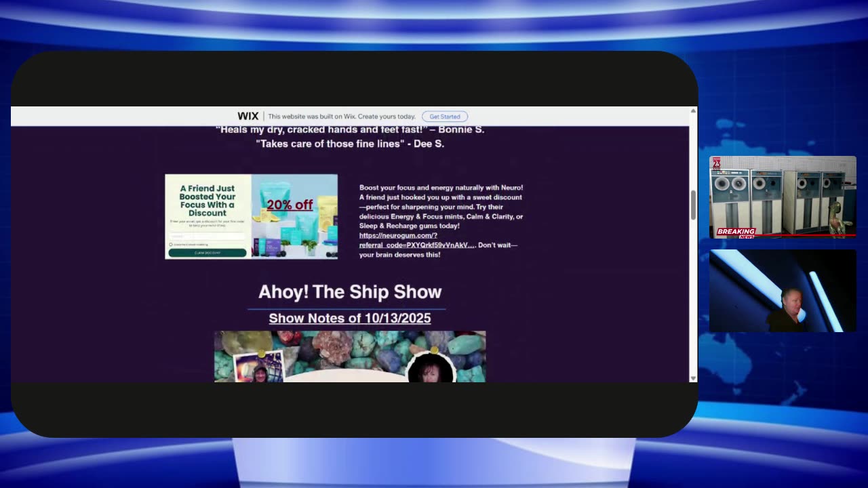
Task: Click the round portrait photo on banner
Action: click(x=431, y=367)
